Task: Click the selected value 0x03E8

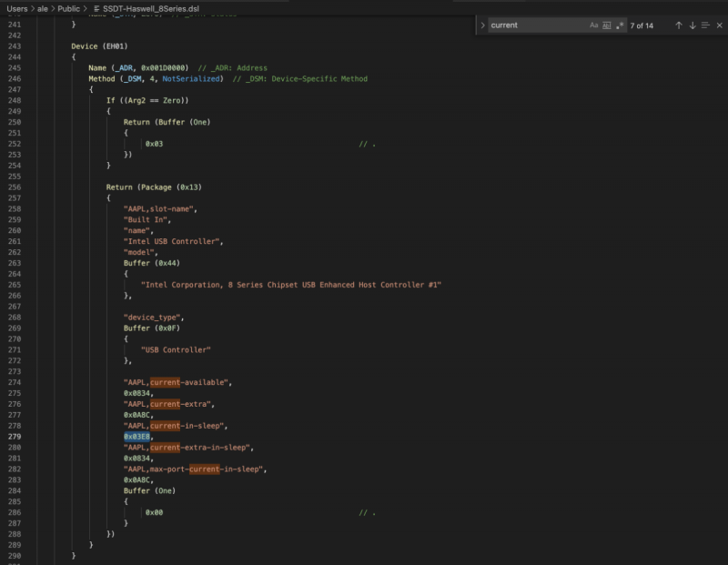Action: point(138,437)
